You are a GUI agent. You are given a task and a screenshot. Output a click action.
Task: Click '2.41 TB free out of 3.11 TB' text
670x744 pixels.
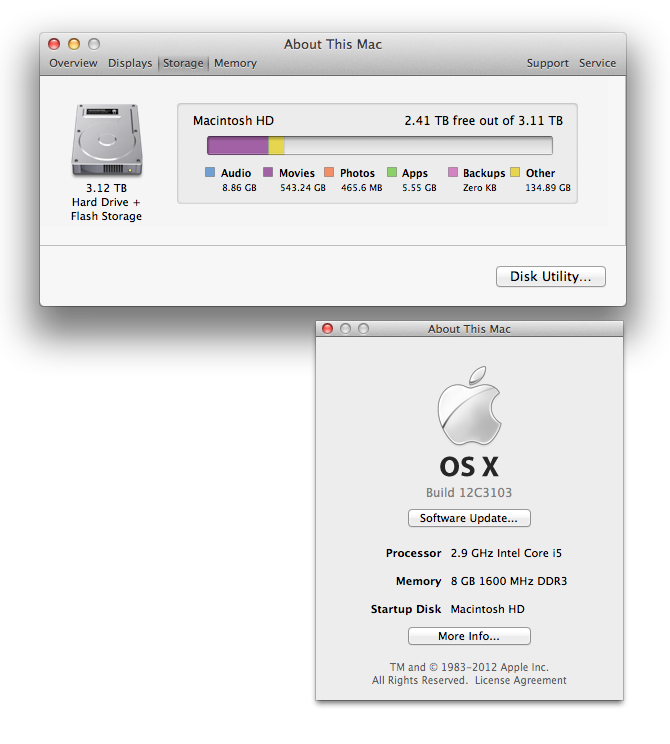484,121
